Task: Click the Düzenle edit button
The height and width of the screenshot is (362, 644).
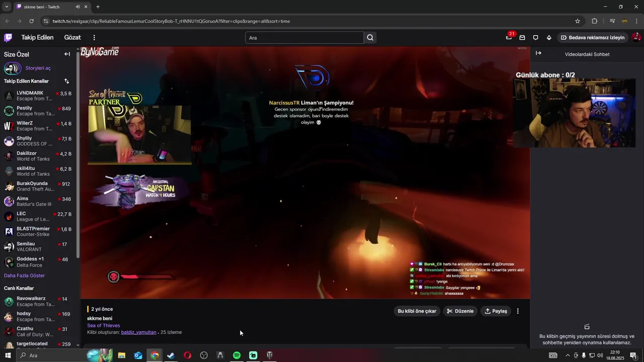Action: (460, 311)
